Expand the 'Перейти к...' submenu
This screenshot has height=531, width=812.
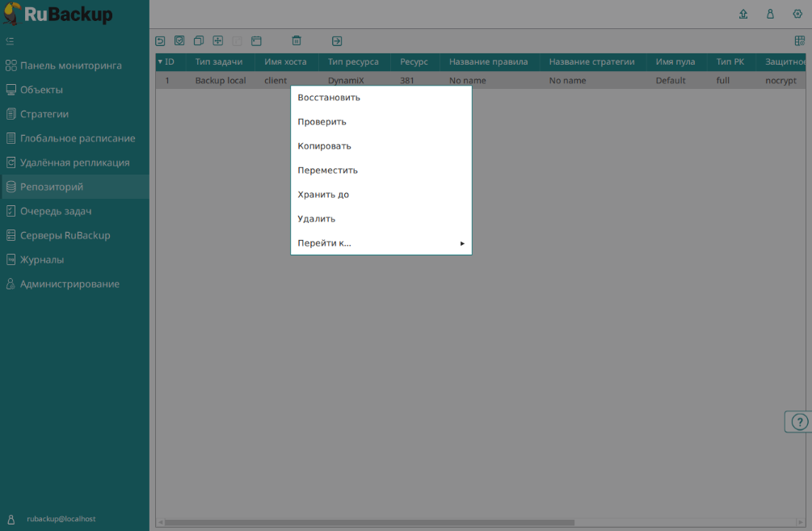(x=381, y=243)
